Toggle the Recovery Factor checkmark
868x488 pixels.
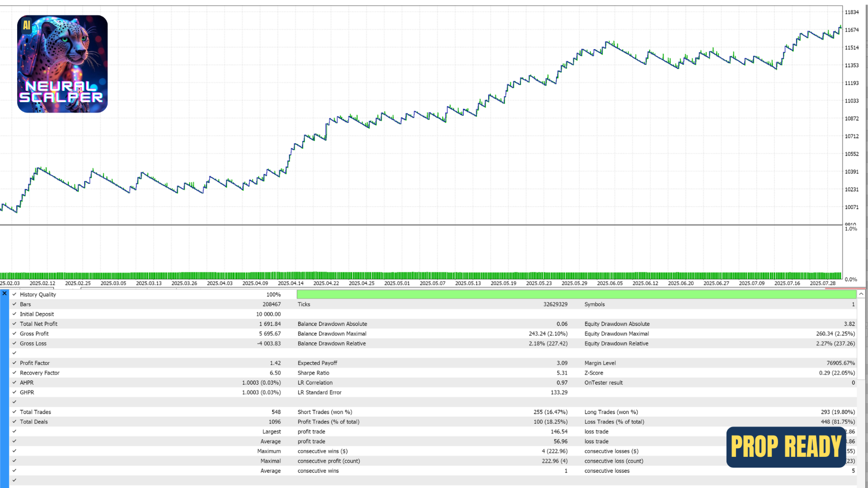[x=14, y=373]
